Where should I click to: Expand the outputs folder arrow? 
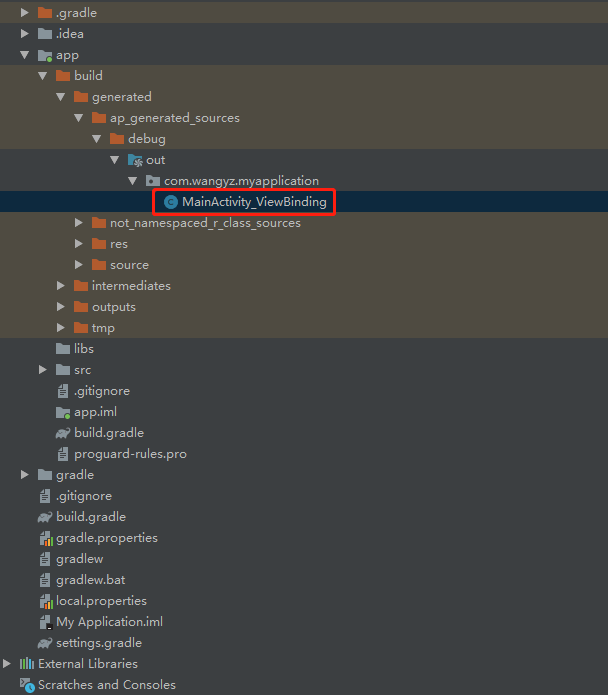(x=61, y=307)
